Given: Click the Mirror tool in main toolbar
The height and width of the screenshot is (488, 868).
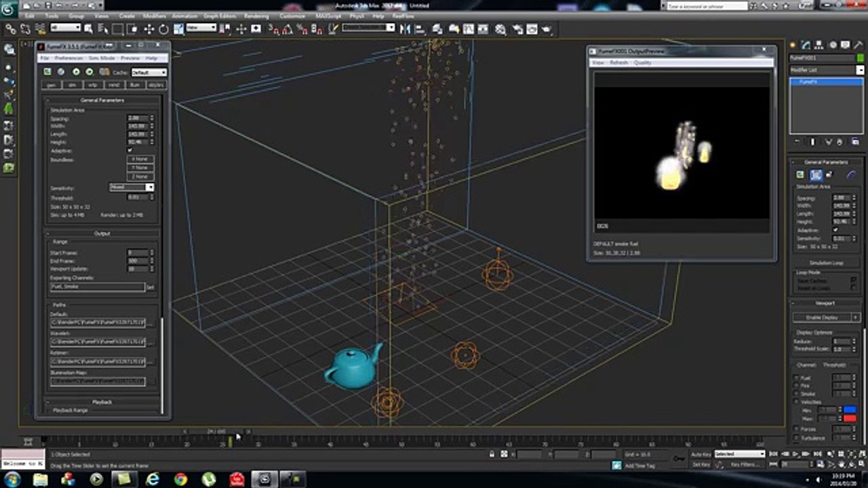Looking at the screenshot, I should tap(406, 29).
